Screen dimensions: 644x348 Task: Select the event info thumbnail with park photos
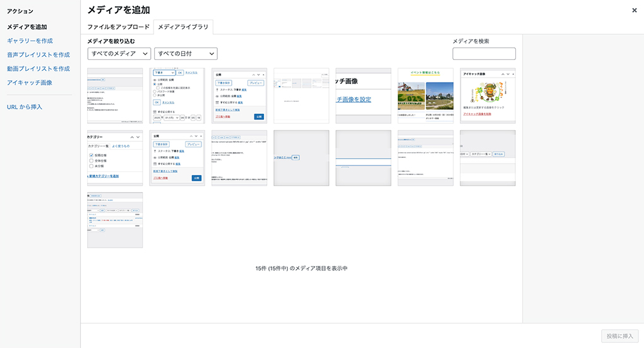(x=426, y=96)
